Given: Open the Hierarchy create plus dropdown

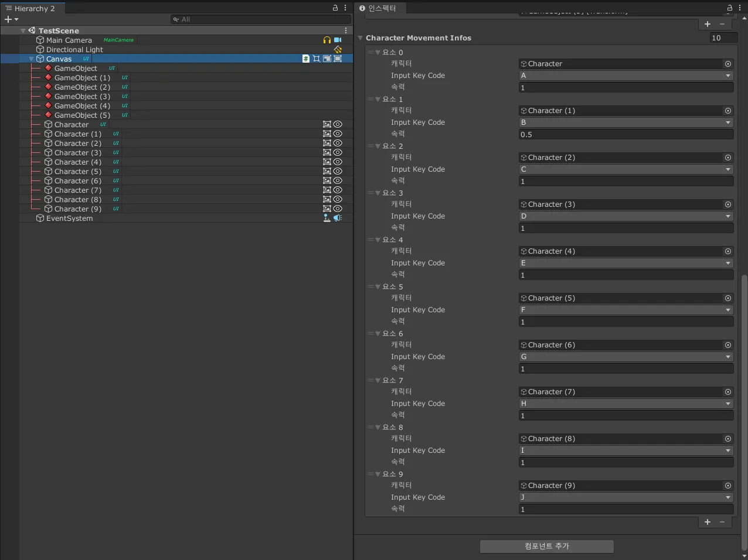Looking at the screenshot, I should coord(11,19).
